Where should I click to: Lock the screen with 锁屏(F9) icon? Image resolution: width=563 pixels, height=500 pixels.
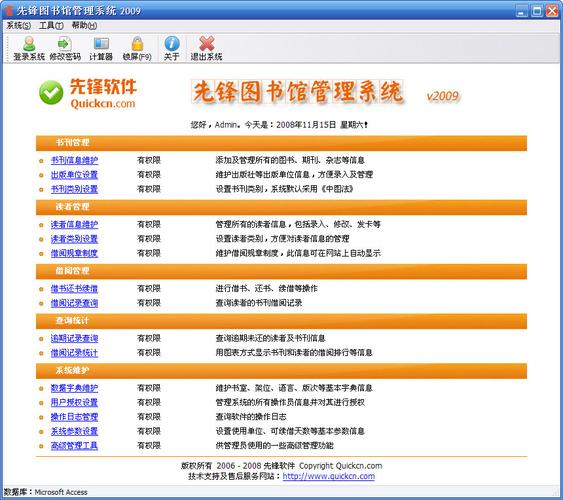coord(137,48)
